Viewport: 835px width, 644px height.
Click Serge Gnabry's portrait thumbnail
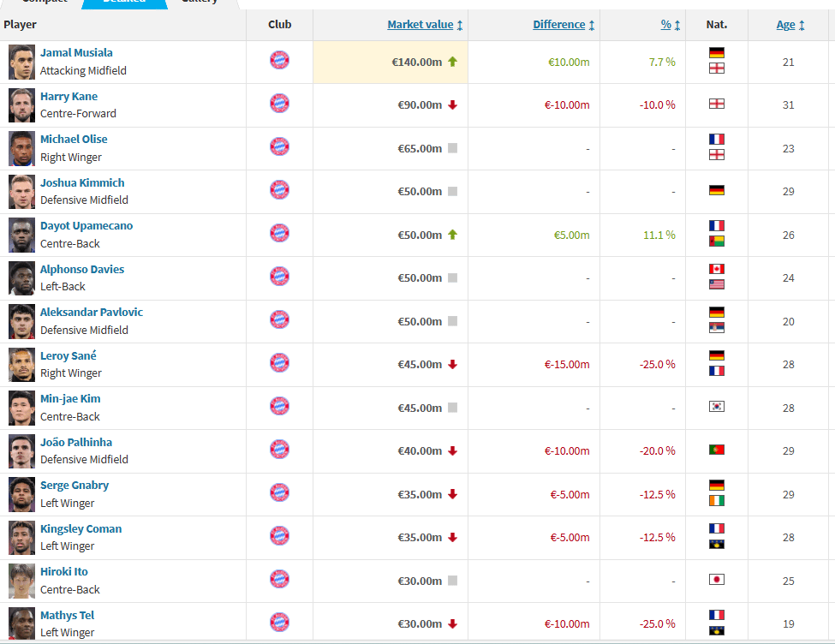click(x=21, y=494)
